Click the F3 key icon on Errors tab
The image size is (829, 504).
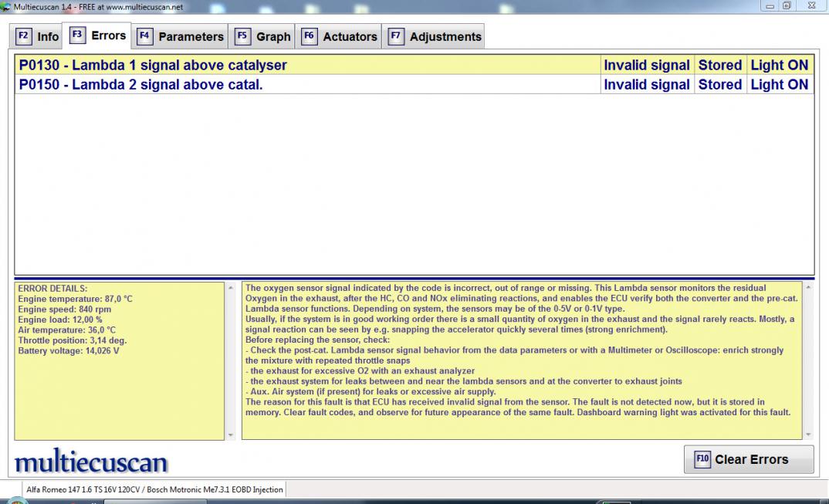pyautogui.click(x=77, y=35)
